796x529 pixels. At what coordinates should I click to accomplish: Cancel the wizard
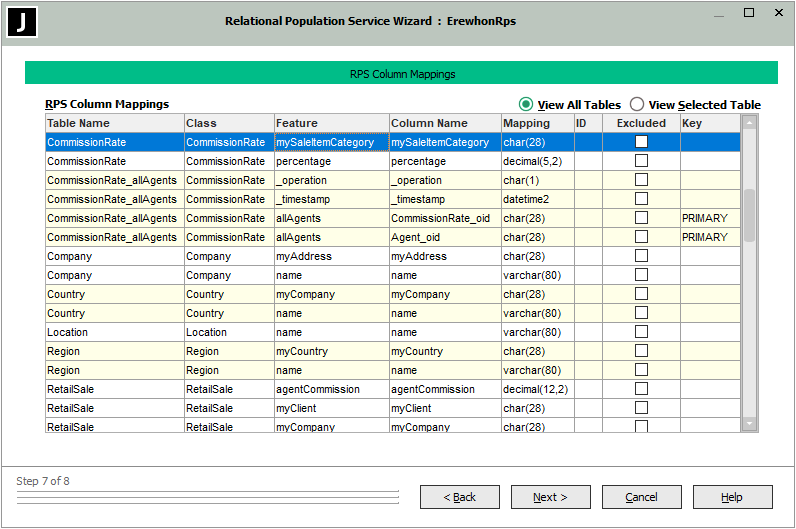(x=641, y=497)
